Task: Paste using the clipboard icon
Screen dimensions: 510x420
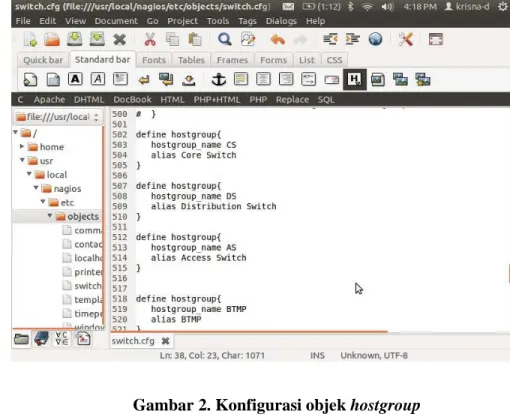Action: coord(195,39)
